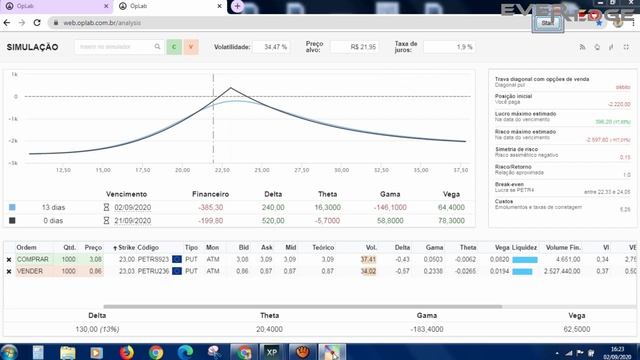This screenshot has height=360, width=640.
Task: Open a new browser tab
Action: [x=237, y=6]
